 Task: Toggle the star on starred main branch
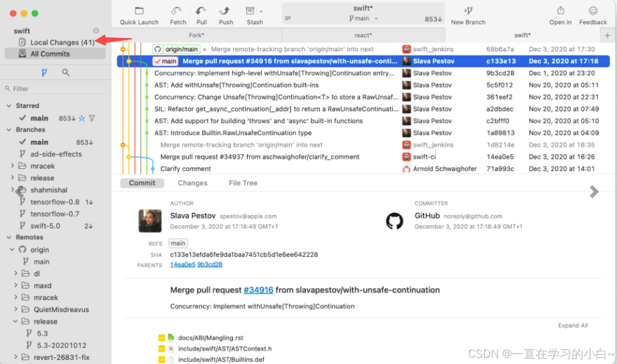pos(82,118)
